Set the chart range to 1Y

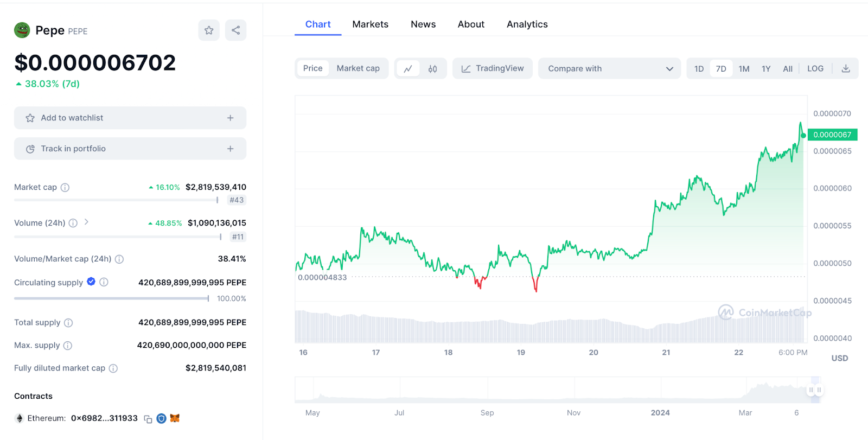(766, 69)
